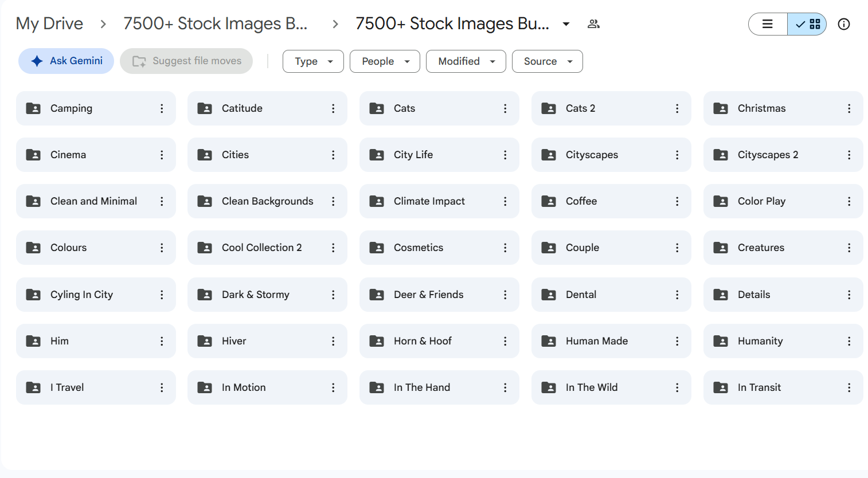This screenshot has height=478, width=868.
Task: Open more actions for Cats 2 folder
Action: pyautogui.click(x=677, y=108)
